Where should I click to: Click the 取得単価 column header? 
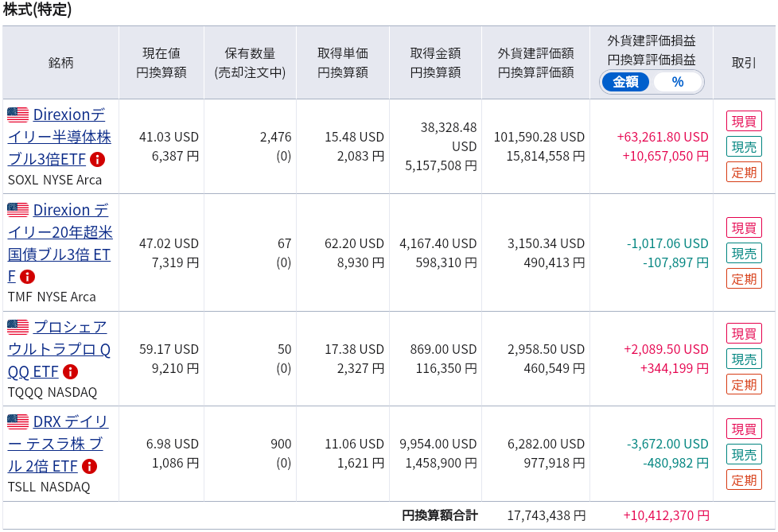pyautogui.click(x=343, y=63)
